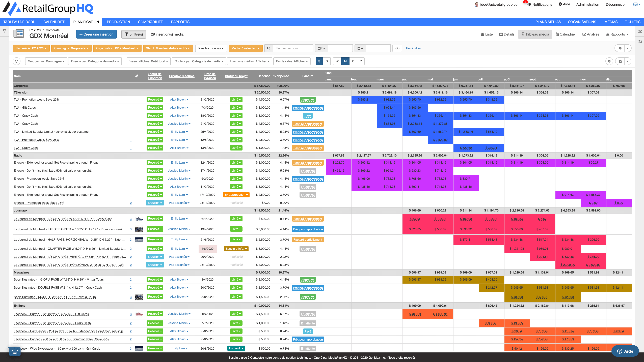Open the budget money icon panel
644x362 pixels.
639,31
